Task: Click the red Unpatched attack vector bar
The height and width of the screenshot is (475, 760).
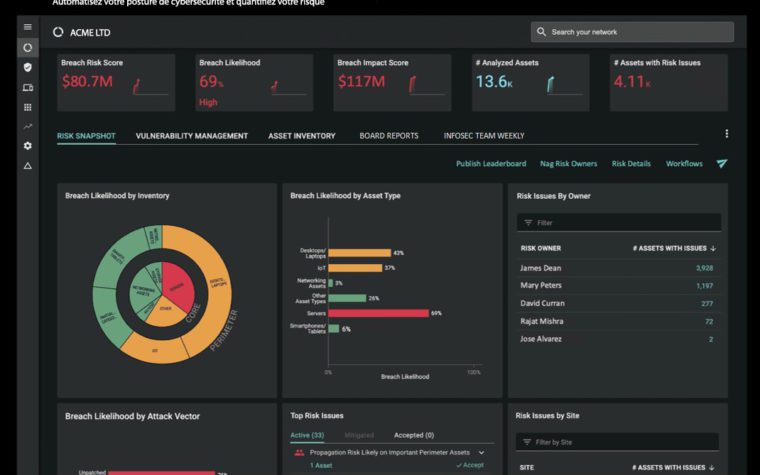Action: pyautogui.click(x=161, y=473)
